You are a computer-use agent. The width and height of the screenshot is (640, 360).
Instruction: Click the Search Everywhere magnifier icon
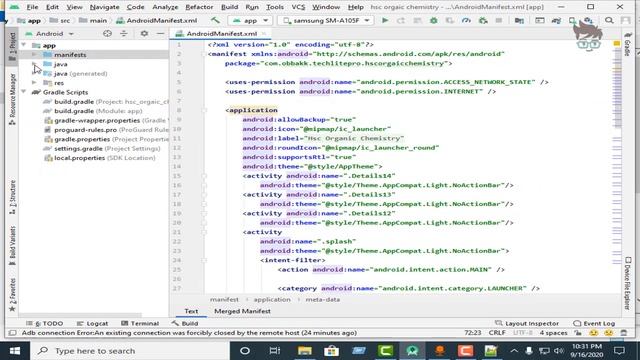[x=609, y=20]
